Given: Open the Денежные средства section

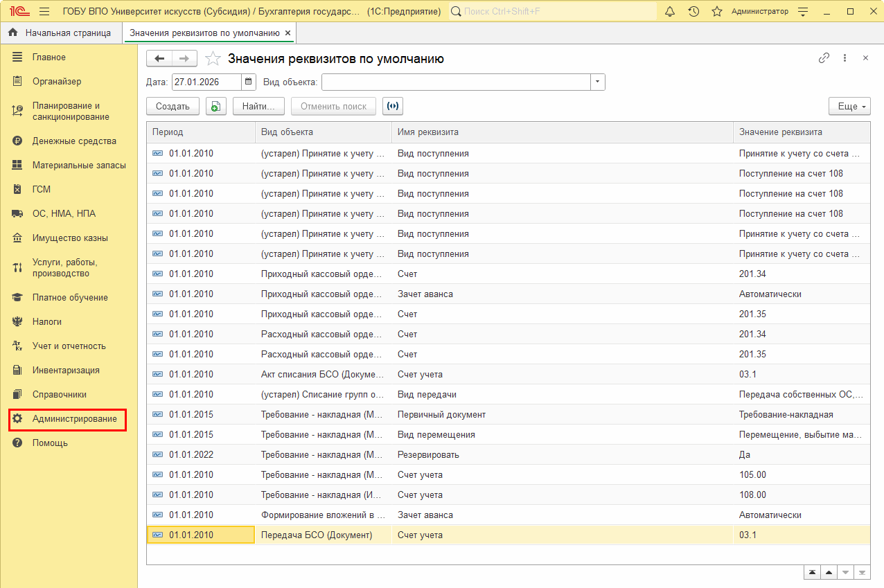Looking at the screenshot, I should [74, 141].
